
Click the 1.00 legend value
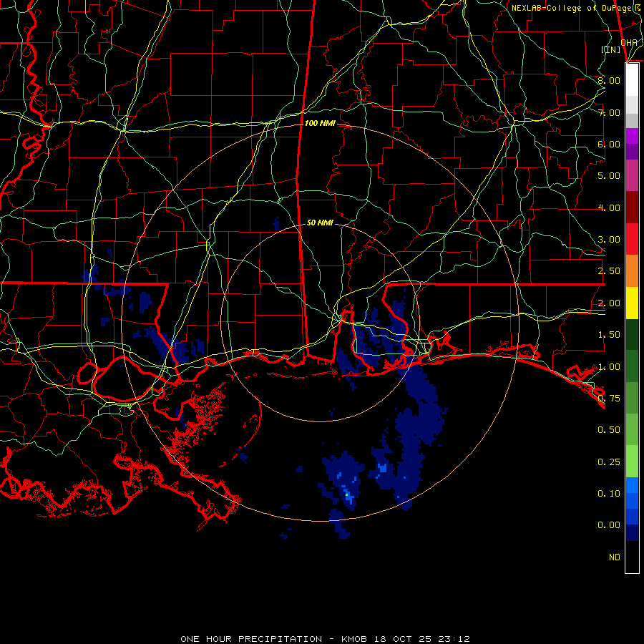(x=609, y=367)
